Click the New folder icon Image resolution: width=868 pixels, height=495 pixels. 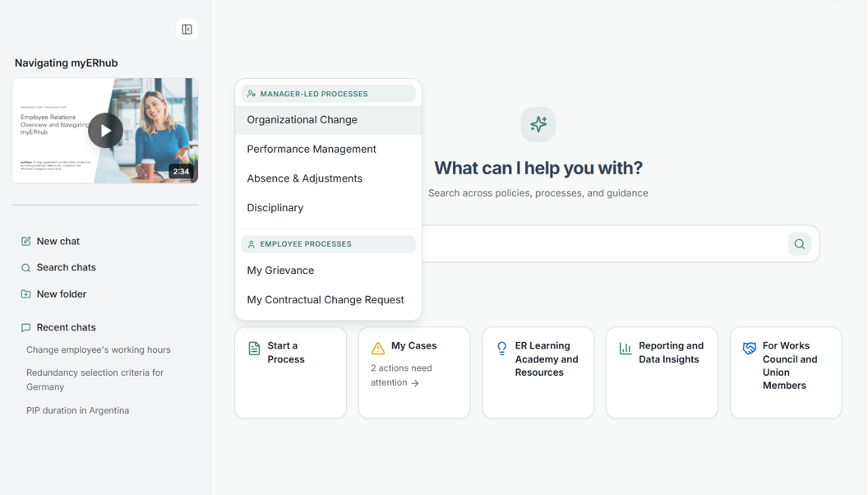(26, 294)
